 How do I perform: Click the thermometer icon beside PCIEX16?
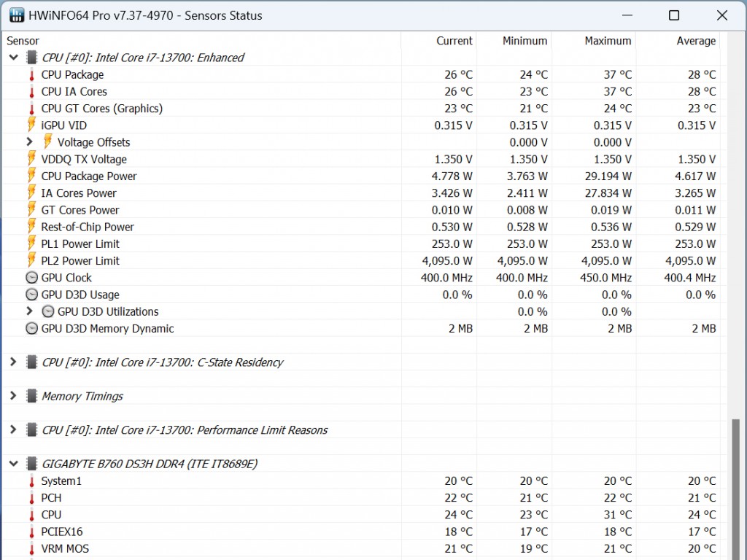tap(32, 532)
